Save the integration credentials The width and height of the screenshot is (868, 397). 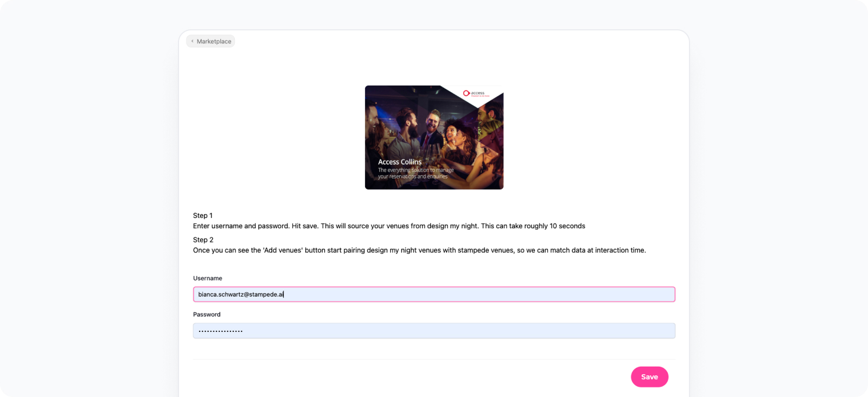point(649,377)
